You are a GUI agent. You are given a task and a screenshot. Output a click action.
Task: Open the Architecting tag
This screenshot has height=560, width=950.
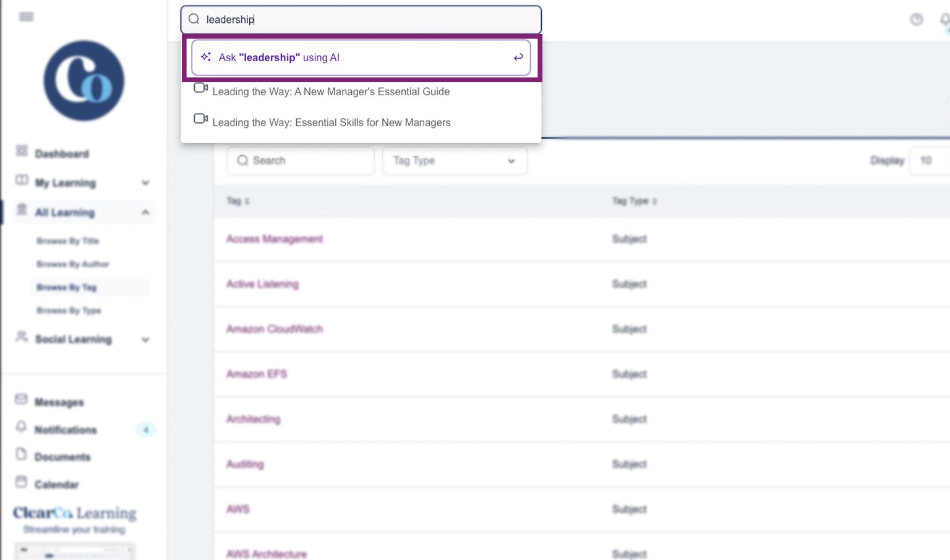pos(253,419)
